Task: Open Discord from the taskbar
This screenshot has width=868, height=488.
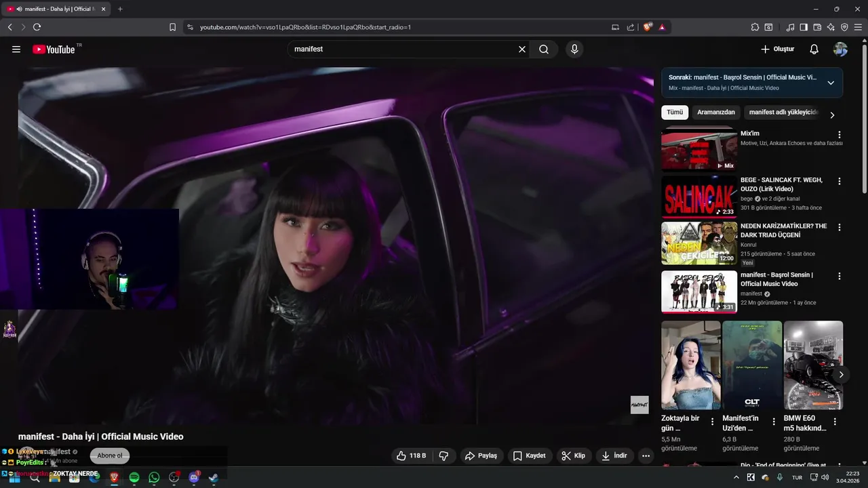Action: (x=194, y=478)
